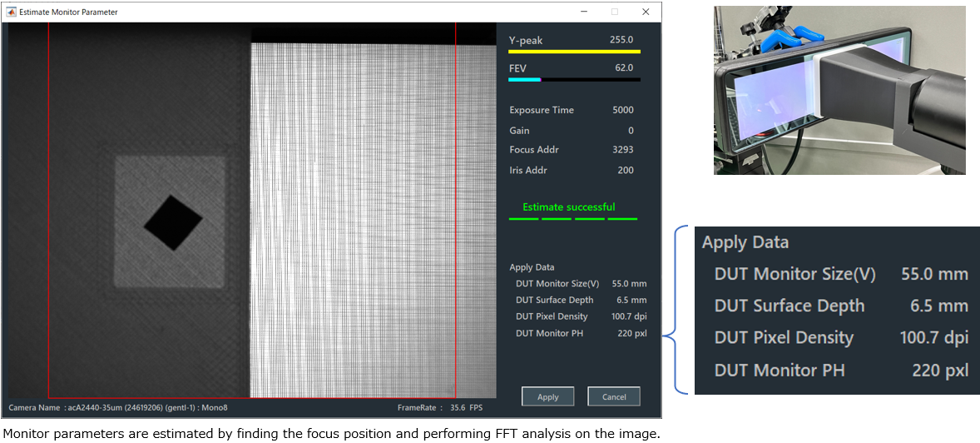980x443 pixels.
Task: Click the DUT Monitor PH value
Action: click(631, 334)
